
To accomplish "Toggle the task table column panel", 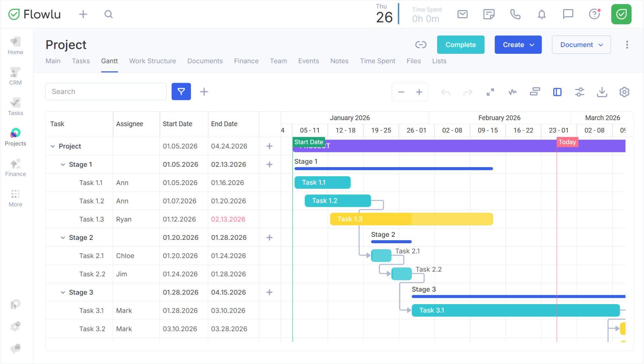I will click(x=557, y=92).
